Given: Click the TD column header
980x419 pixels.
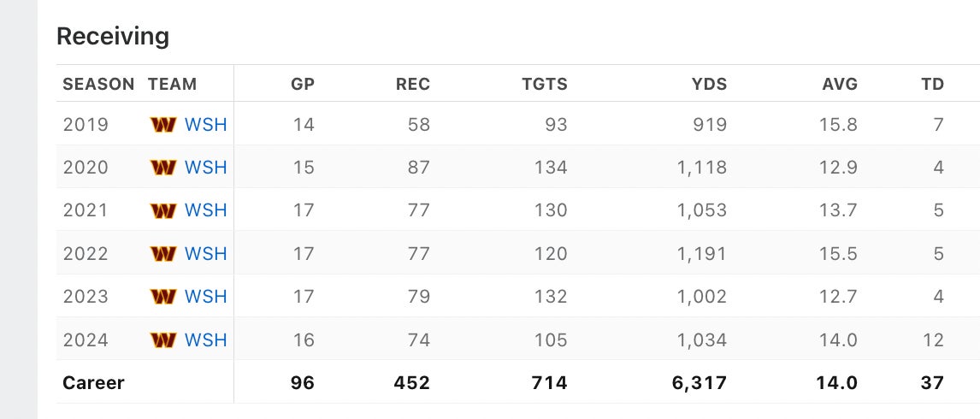Looking at the screenshot, I should point(932,84).
